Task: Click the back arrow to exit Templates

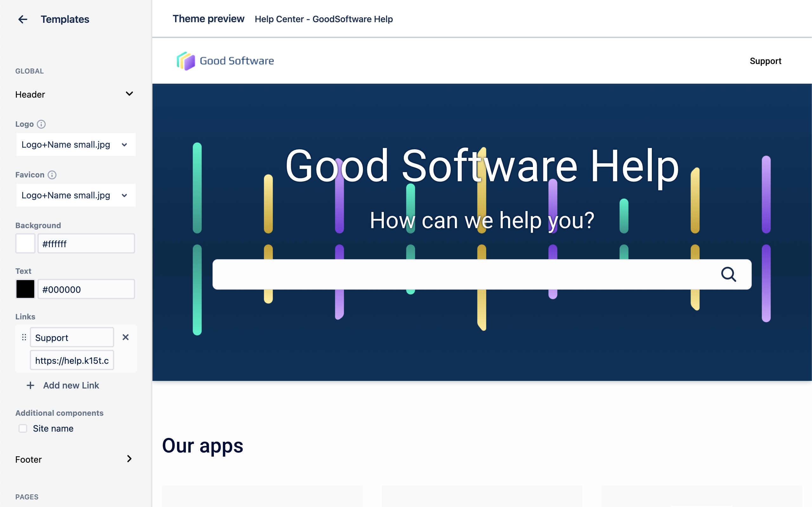Action: tap(22, 19)
